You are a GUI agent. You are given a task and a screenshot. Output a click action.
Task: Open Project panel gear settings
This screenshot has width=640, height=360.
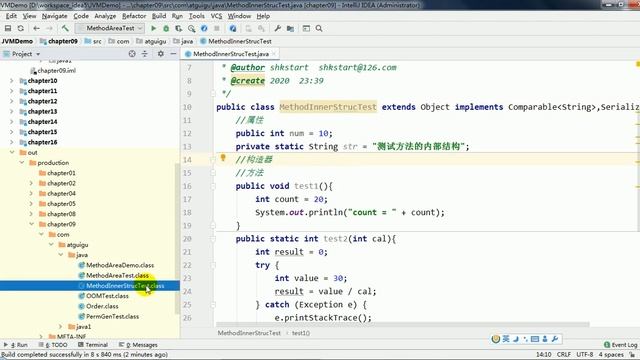pos(161,54)
